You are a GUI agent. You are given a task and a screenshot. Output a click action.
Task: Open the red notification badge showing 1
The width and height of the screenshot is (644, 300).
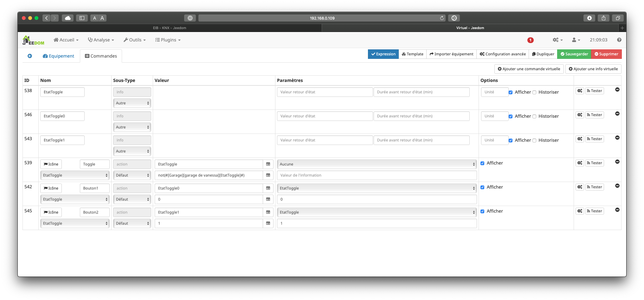click(530, 40)
